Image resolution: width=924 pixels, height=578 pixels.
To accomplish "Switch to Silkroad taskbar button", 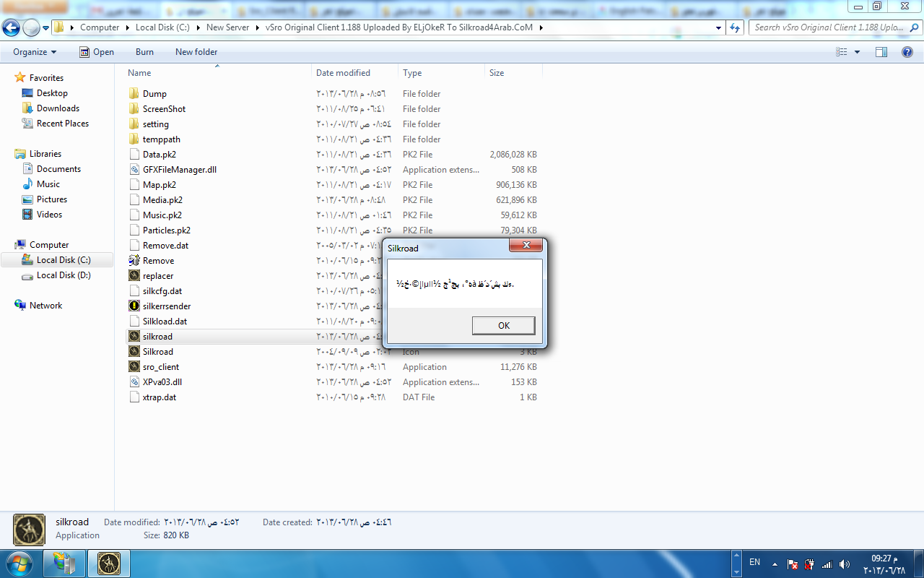I will (x=109, y=563).
